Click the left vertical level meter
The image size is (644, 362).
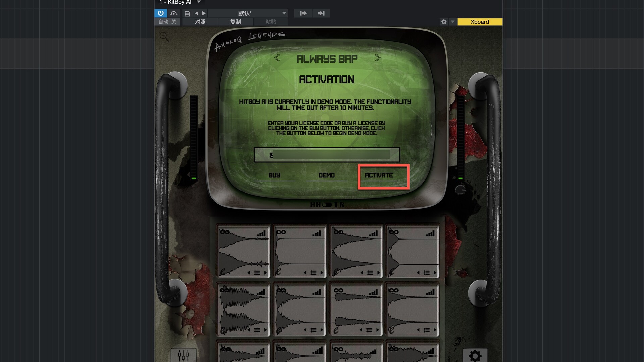[194, 138]
